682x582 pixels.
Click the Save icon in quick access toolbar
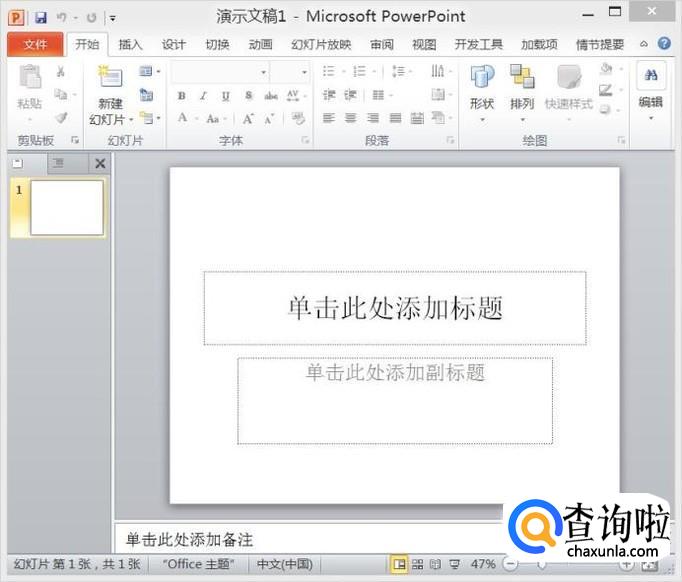pyautogui.click(x=41, y=17)
